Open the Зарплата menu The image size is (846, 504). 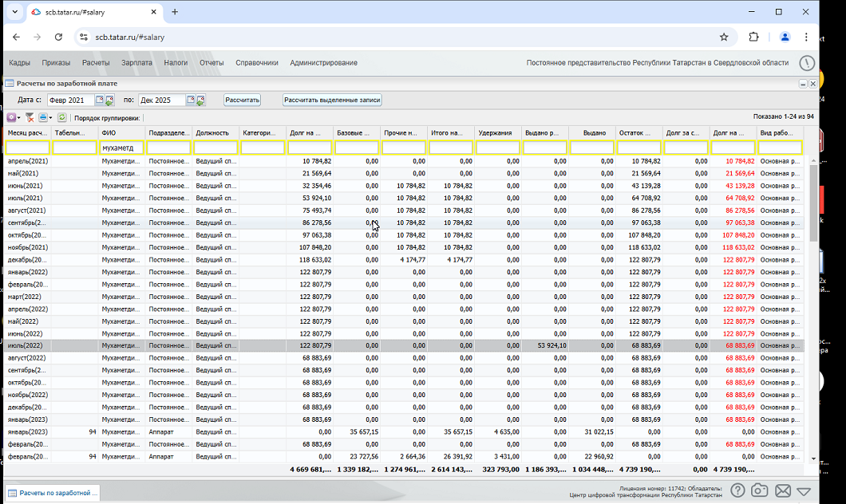coord(136,63)
